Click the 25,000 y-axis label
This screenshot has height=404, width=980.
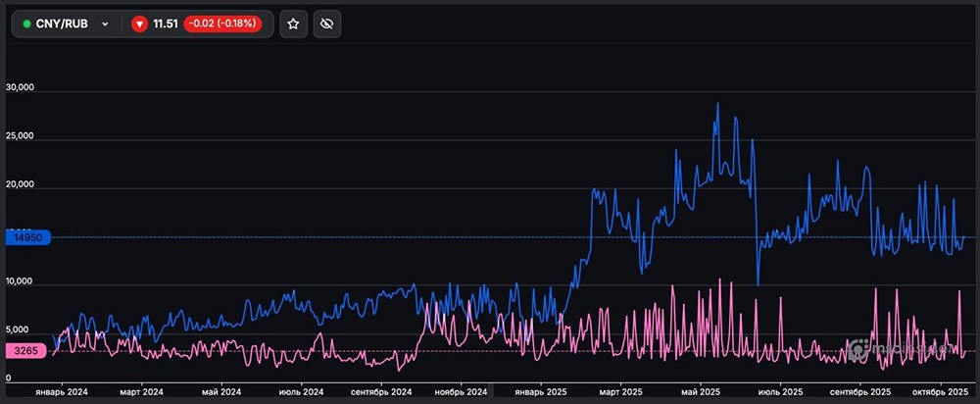click(x=20, y=136)
